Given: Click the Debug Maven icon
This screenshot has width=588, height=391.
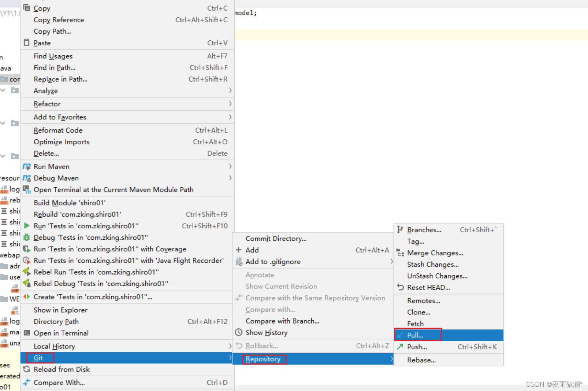Looking at the screenshot, I should coord(26,178).
